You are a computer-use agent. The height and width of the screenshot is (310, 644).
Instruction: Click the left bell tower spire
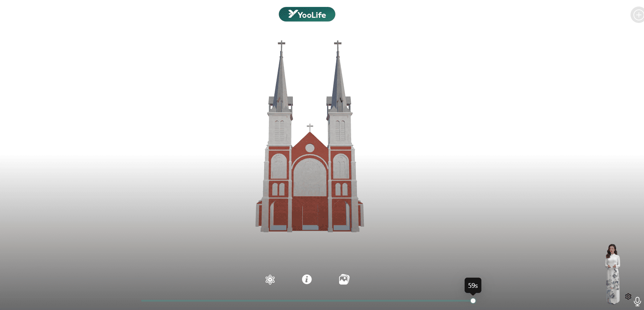coord(281,80)
